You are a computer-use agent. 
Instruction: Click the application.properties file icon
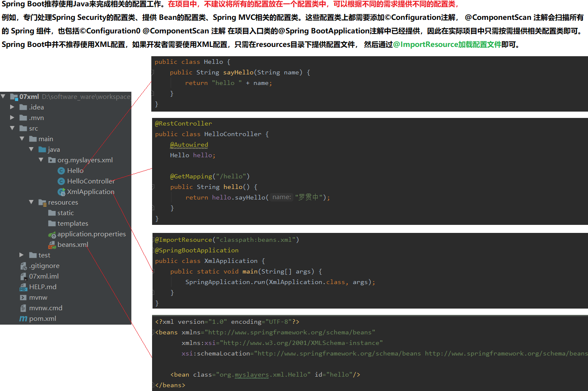coord(52,235)
